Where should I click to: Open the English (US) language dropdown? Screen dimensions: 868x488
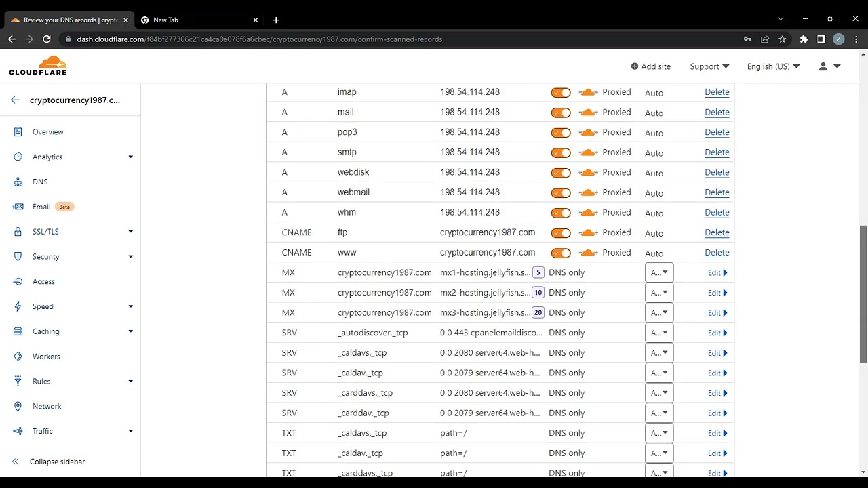click(x=773, y=66)
